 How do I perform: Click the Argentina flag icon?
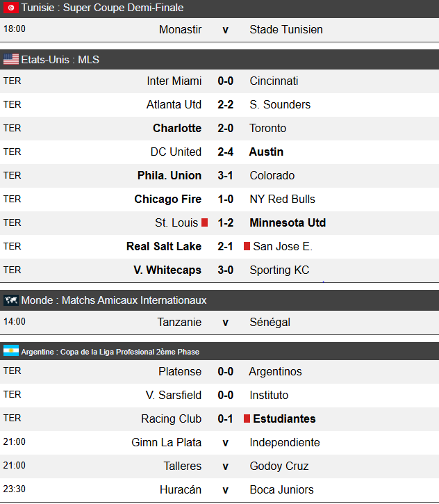pyautogui.click(x=11, y=350)
